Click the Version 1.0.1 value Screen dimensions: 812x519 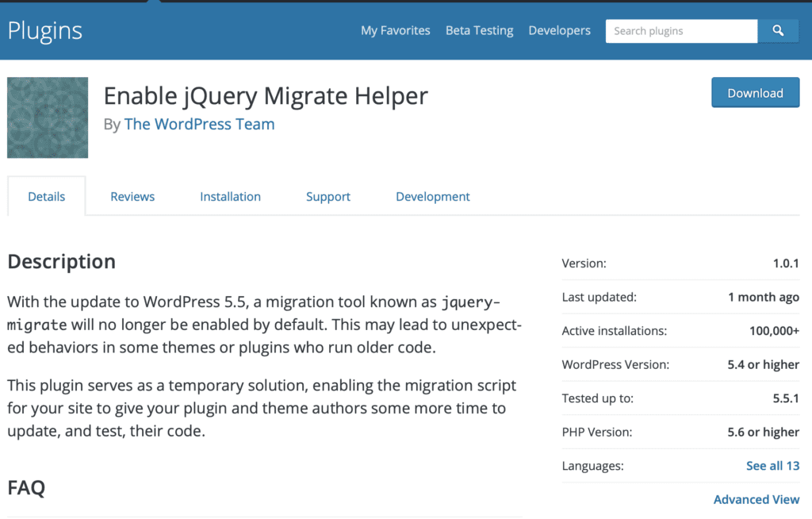(x=786, y=263)
